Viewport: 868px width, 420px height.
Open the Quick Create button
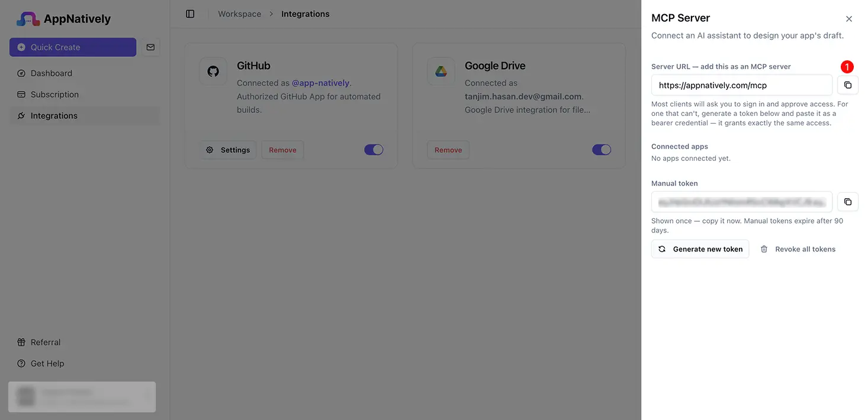pos(73,47)
